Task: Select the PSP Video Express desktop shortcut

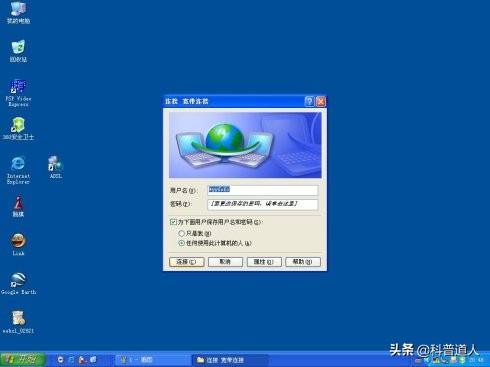Action: tap(18, 93)
